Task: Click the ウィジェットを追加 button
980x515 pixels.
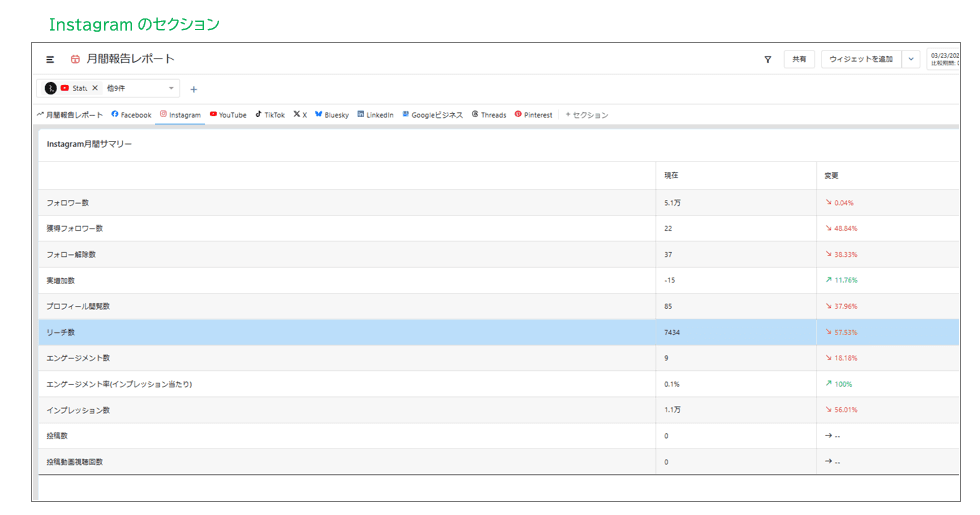Action: [x=861, y=59]
